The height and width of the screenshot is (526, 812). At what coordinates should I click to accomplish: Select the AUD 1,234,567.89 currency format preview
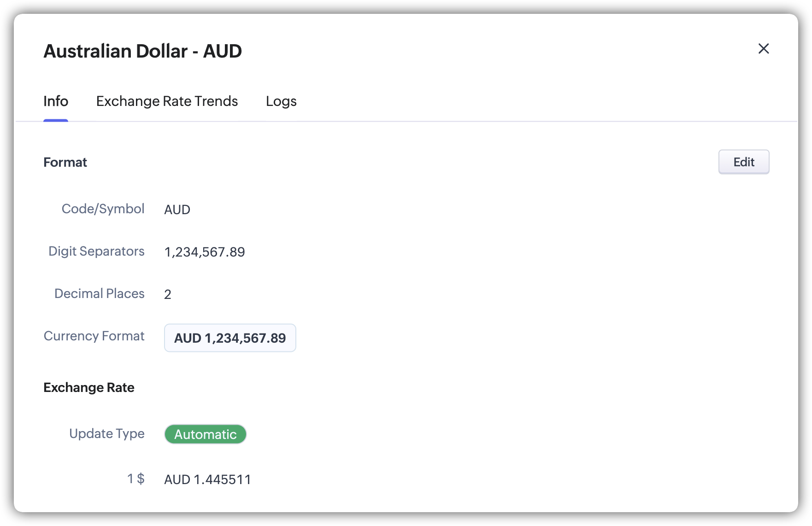230,338
